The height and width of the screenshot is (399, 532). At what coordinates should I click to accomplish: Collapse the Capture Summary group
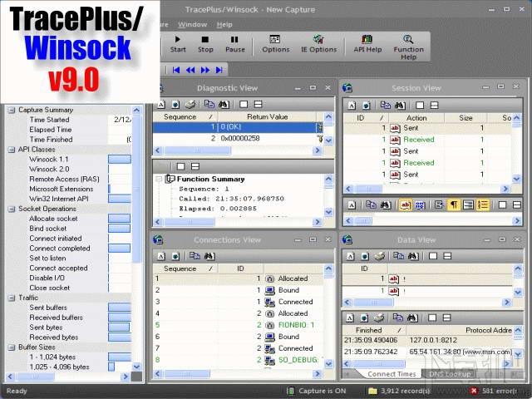(12, 110)
